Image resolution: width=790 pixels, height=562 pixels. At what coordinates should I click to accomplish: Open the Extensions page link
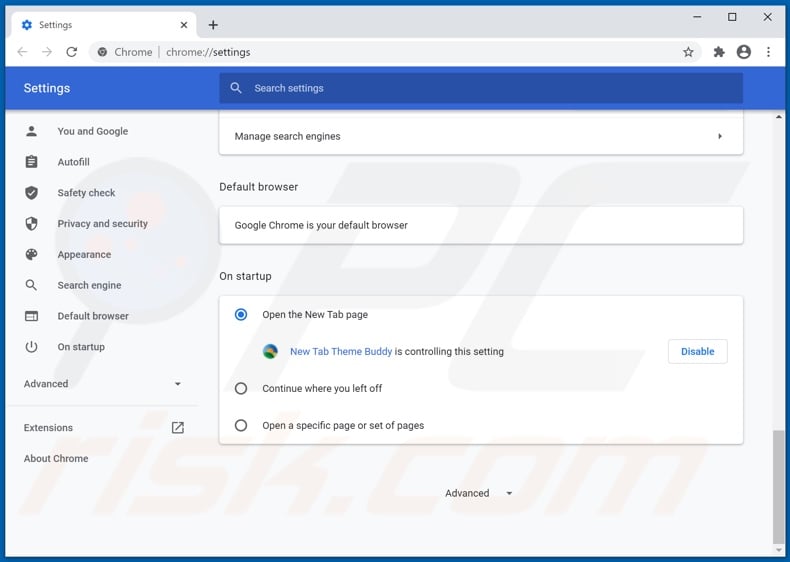point(48,427)
